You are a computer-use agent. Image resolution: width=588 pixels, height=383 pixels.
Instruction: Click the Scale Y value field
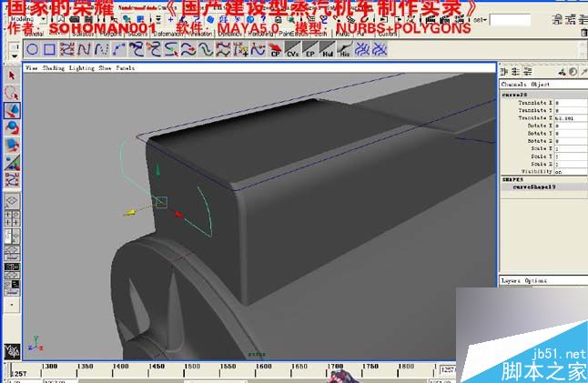pyautogui.click(x=571, y=156)
